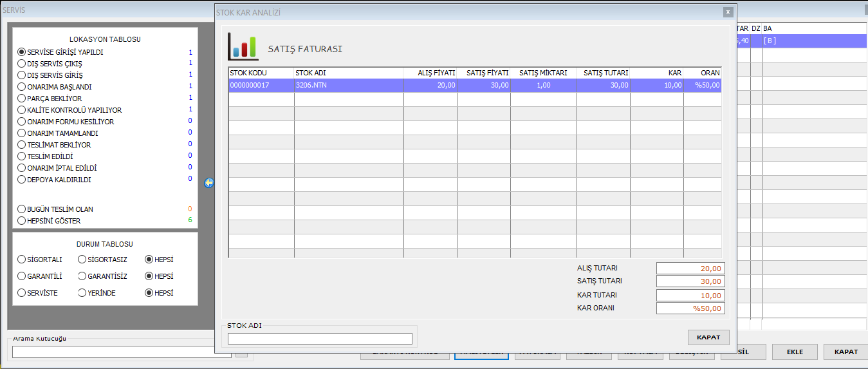868x369 pixels.
Task: Click the KAR TUTARI value field
Action: click(690, 296)
